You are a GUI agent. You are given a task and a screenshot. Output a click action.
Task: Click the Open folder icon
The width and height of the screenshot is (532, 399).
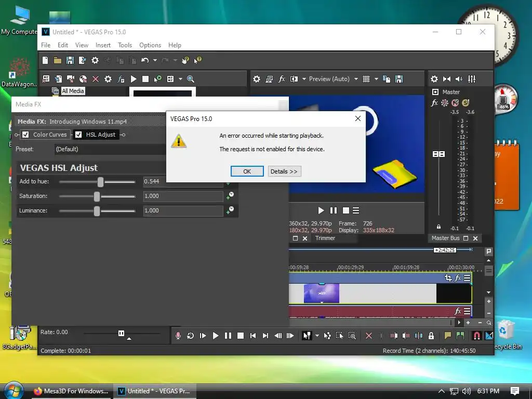pyautogui.click(x=58, y=60)
